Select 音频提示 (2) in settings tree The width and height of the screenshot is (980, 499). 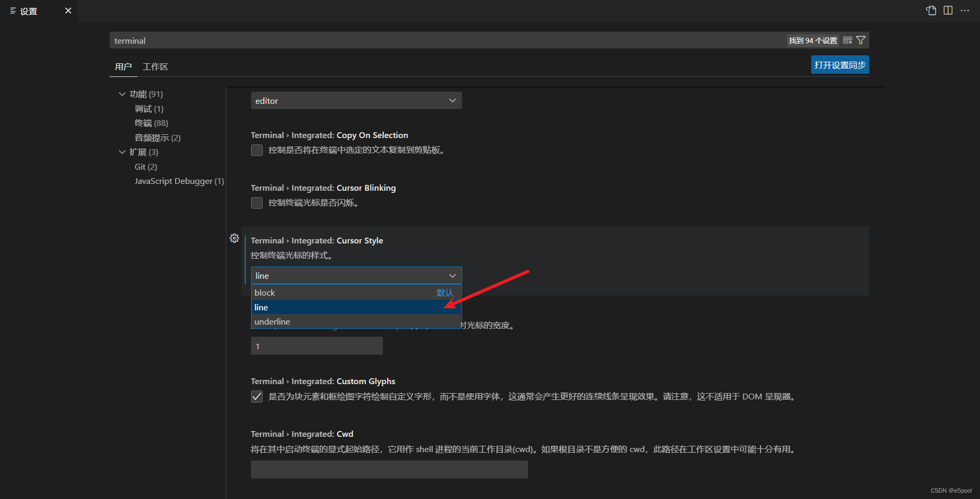pos(158,138)
